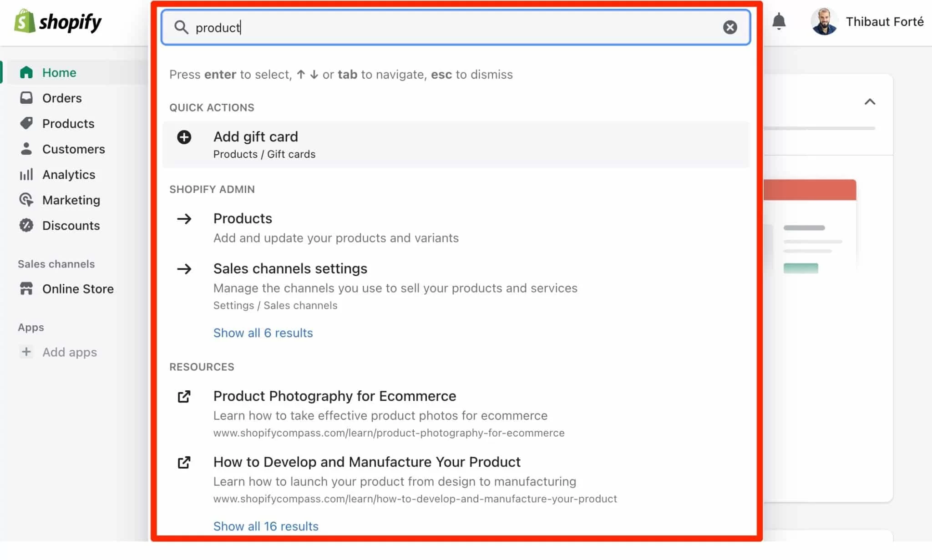Open Products from Shopify Admin results
Screen dimensions: 932x560
(x=242, y=218)
